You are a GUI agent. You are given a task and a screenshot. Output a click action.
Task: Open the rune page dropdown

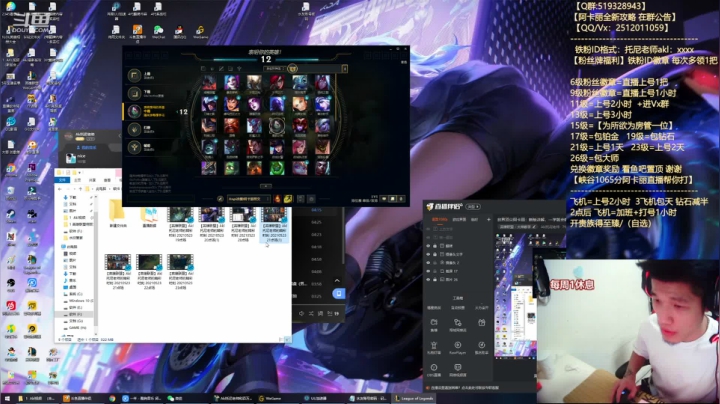(249, 199)
